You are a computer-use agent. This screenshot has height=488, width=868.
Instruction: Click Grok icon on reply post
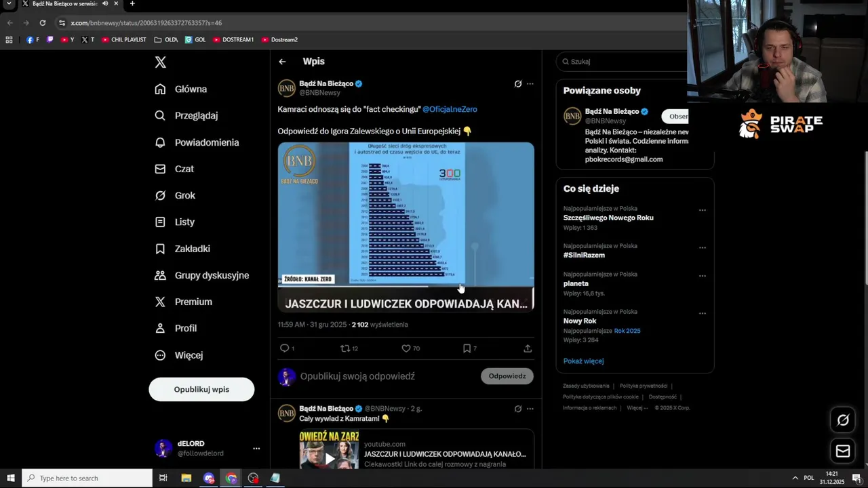click(x=518, y=409)
